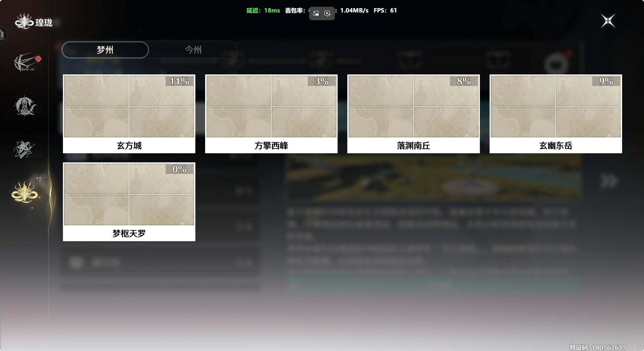Screen dimensions: 644x351
Task: Click the 9% progress label on 玄幽东岳
Action: 606,81
